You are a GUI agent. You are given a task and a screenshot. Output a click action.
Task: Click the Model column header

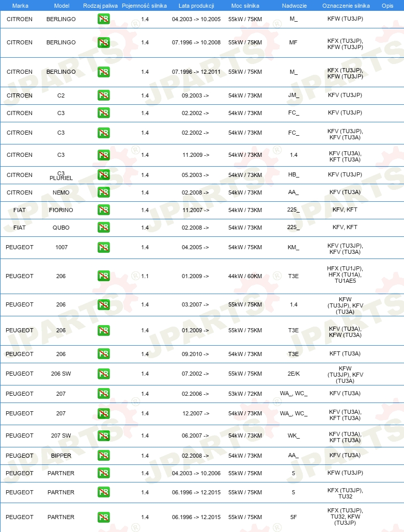pos(61,6)
